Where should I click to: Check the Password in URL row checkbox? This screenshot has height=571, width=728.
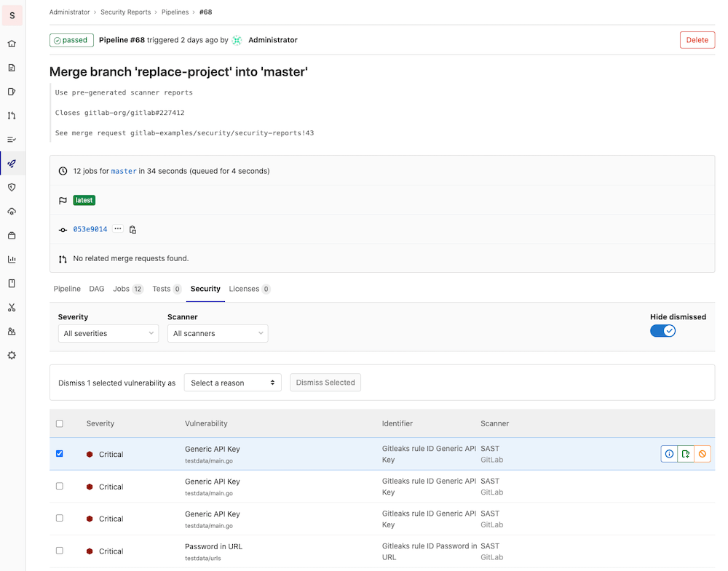pos(60,551)
